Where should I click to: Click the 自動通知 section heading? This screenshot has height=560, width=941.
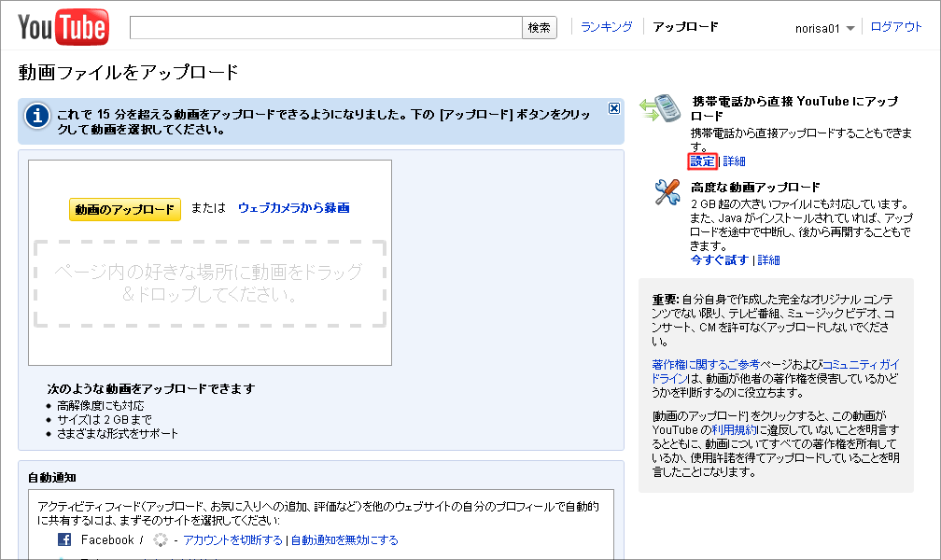pos(51,478)
